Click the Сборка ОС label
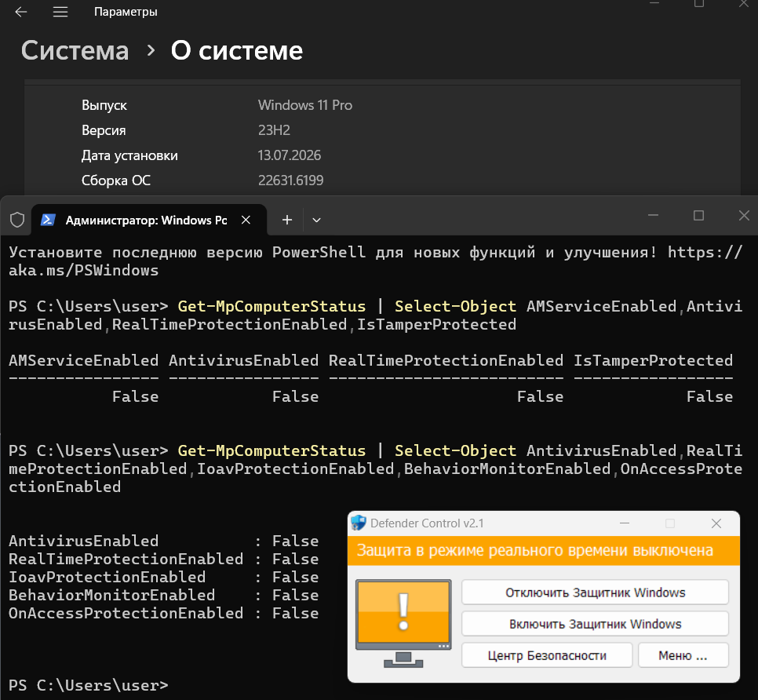 (x=116, y=180)
